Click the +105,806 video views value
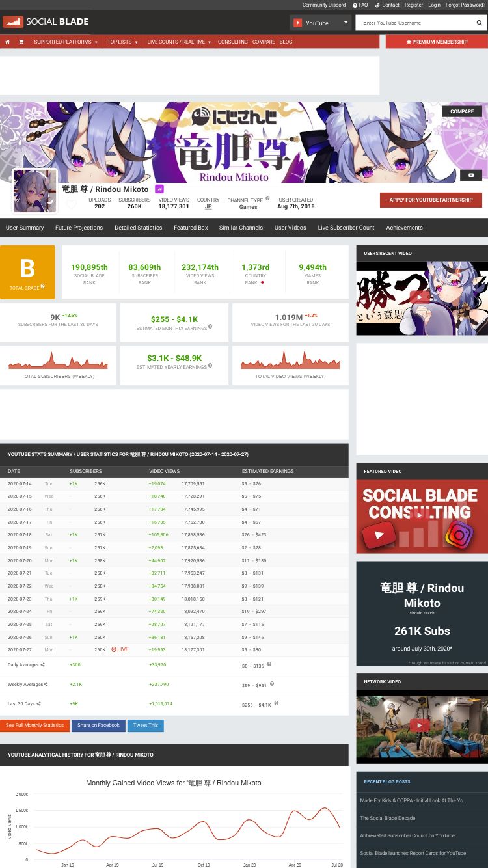Image resolution: width=488 pixels, height=868 pixels. tap(158, 534)
